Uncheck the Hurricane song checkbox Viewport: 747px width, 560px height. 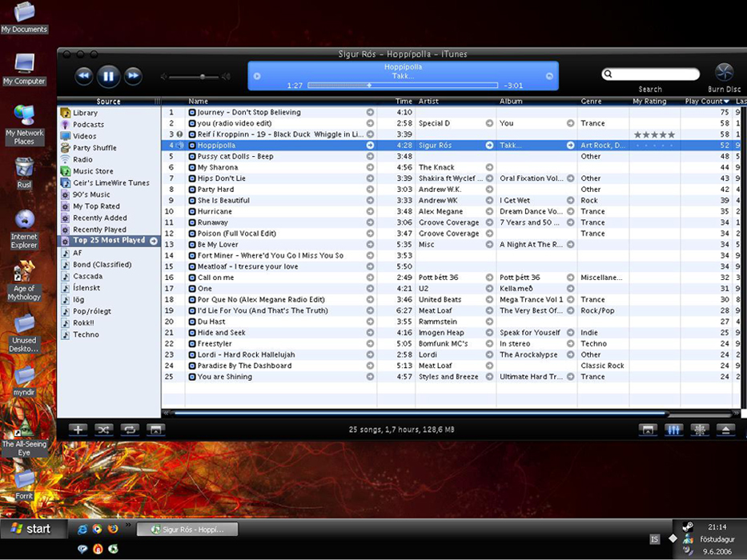pos(192,211)
